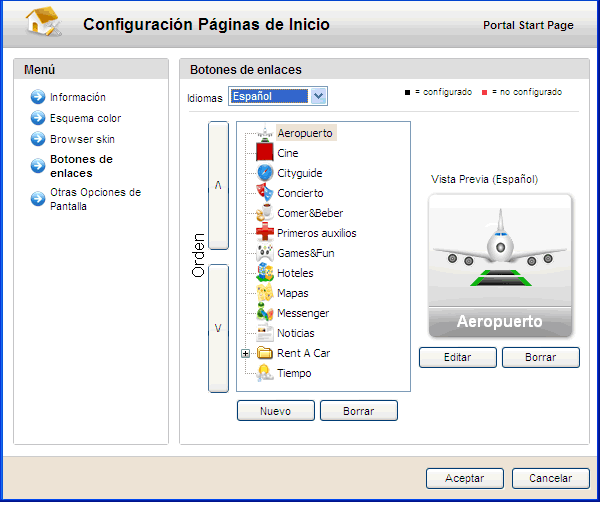Move item up with the order button
Viewport: 600px width, 530px height.
click(x=218, y=186)
